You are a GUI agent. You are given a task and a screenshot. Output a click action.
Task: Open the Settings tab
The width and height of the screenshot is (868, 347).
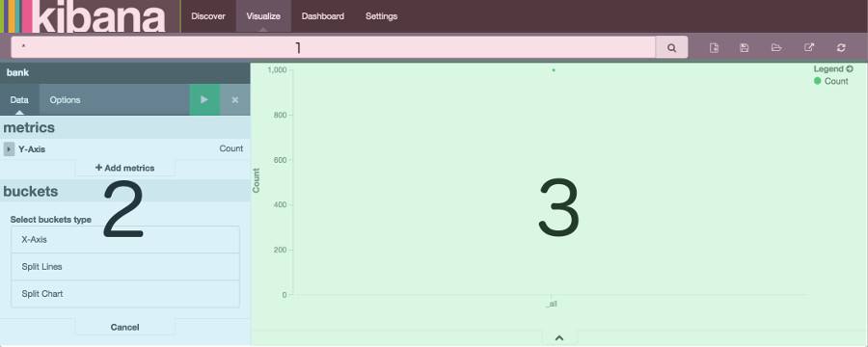point(381,16)
